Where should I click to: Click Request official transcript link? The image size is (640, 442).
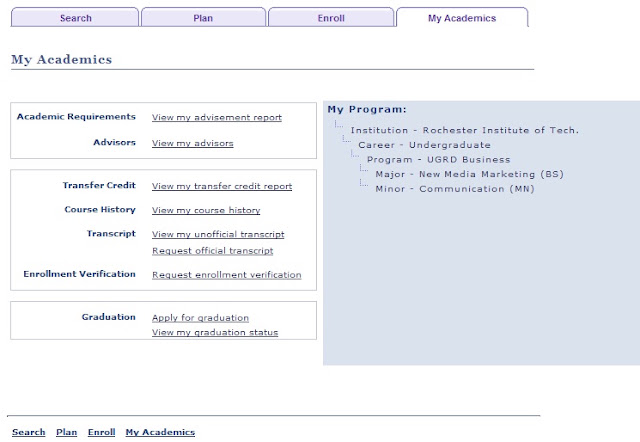point(213,251)
